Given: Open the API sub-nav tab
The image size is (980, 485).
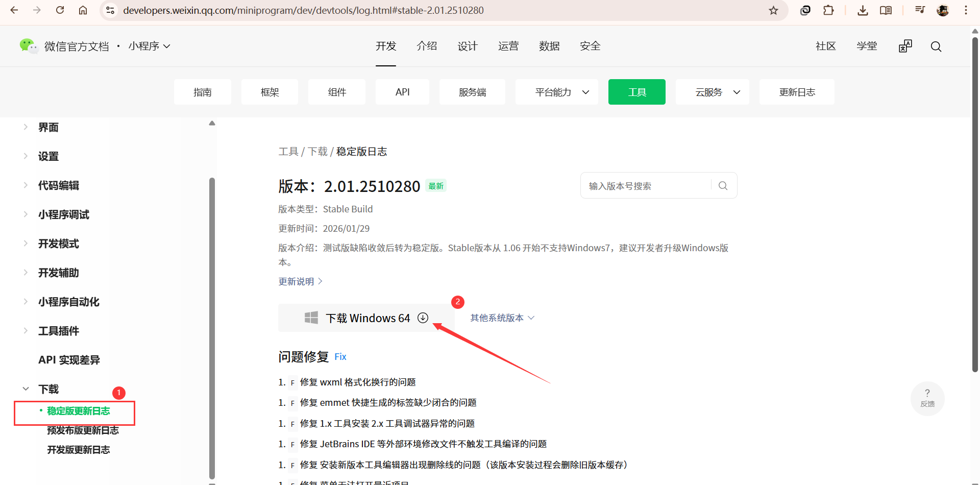Looking at the screenshot, I should point(402,92).
